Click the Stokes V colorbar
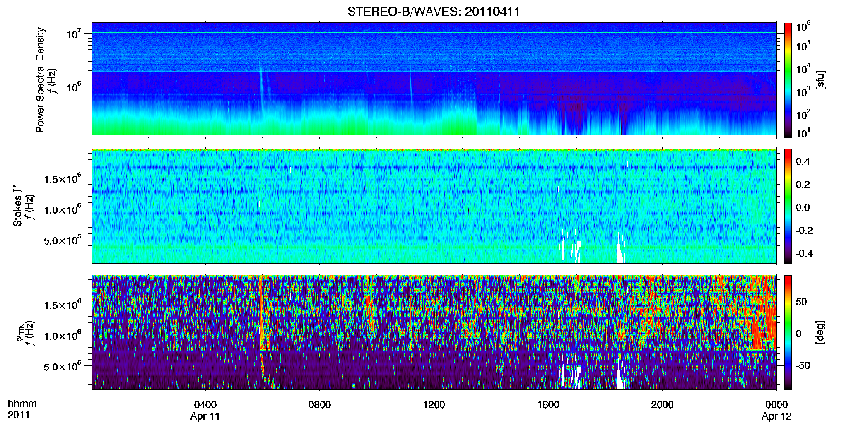This screenshot has width=868, height=447. (x=788, y=206)
